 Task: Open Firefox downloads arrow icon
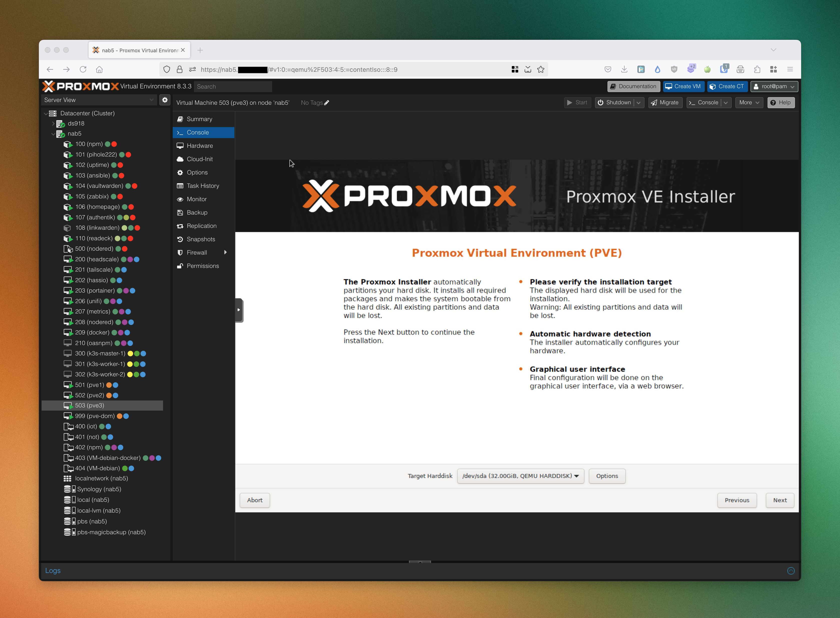click(624, 69)
